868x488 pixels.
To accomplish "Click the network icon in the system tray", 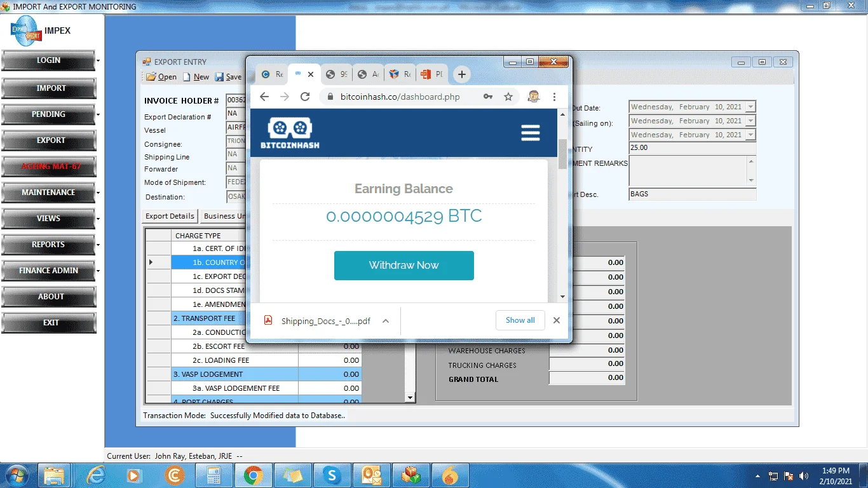I will pos(773,476).
